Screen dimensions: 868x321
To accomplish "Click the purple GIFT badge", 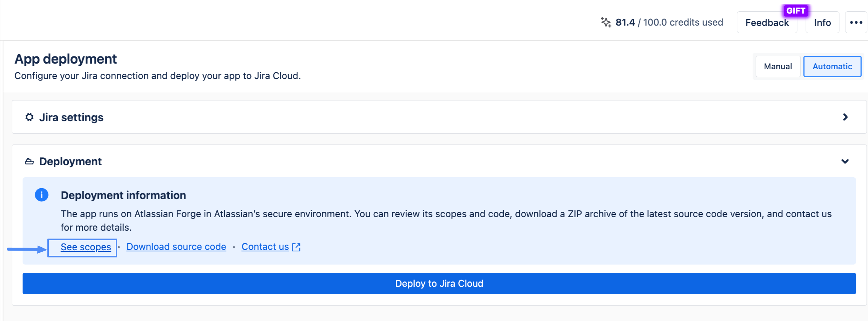I will coord(795,11).
